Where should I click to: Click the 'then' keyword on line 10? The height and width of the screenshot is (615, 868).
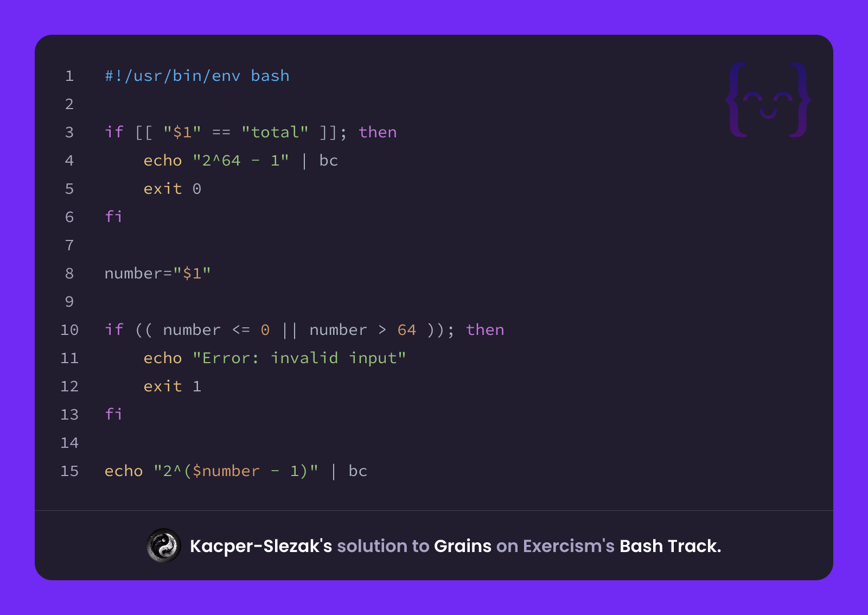pos(485,330)
